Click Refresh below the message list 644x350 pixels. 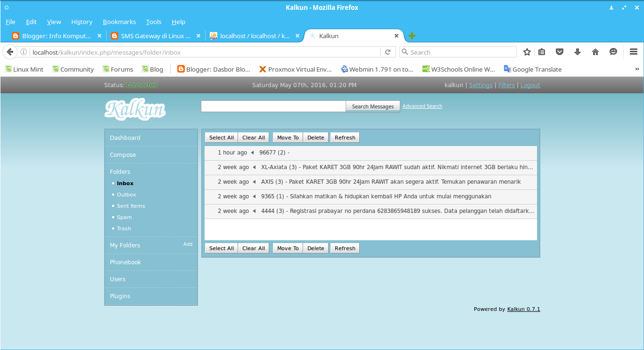tap(345, 248)
